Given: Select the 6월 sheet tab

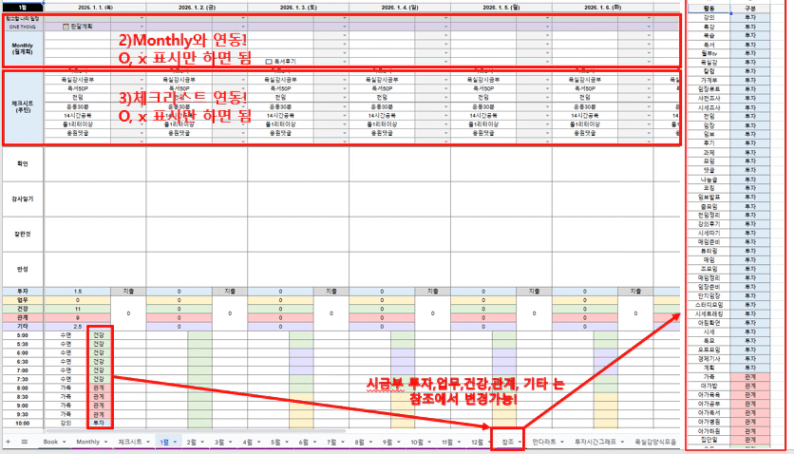Looking at the screenshot, I should point(303,442).
